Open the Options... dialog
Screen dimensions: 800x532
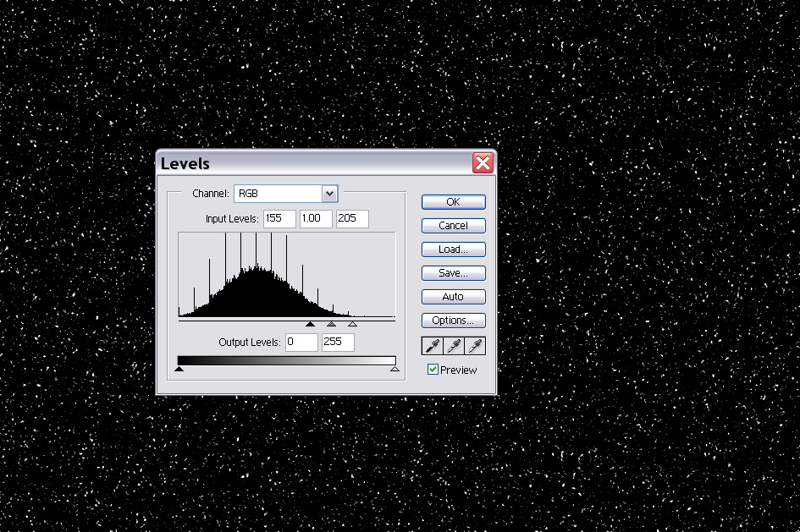453,321
